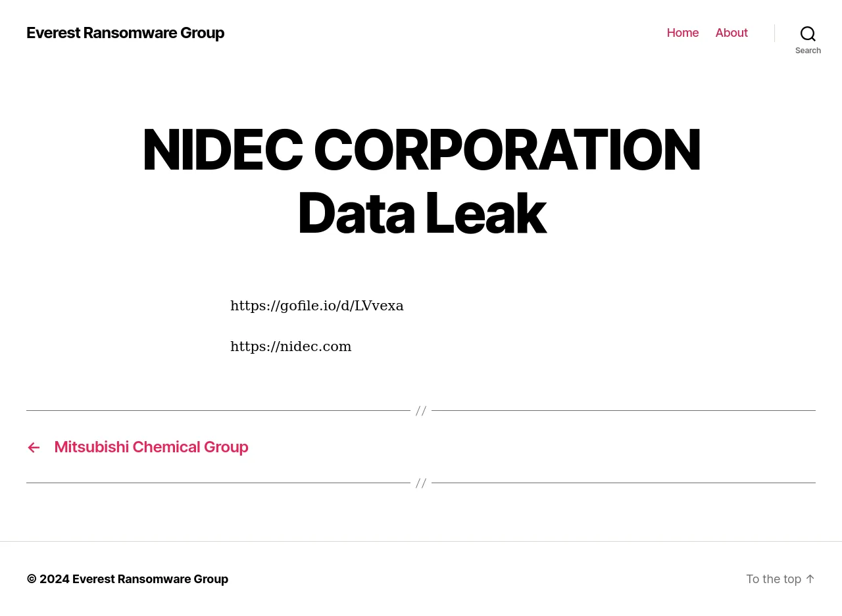Click the up arrow next to To the top
This screenshot has width=842, height=616.
[x=810, y=579]
